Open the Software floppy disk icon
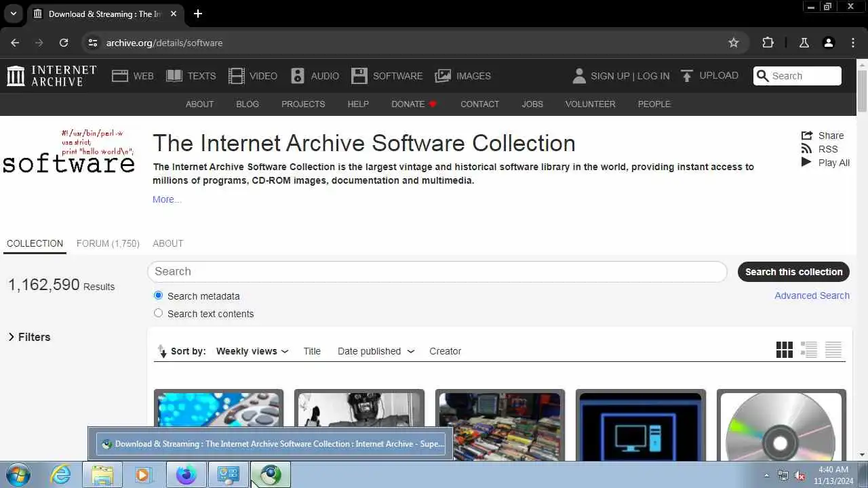Screen dimensions: 868x488 (x=359, y=76)
